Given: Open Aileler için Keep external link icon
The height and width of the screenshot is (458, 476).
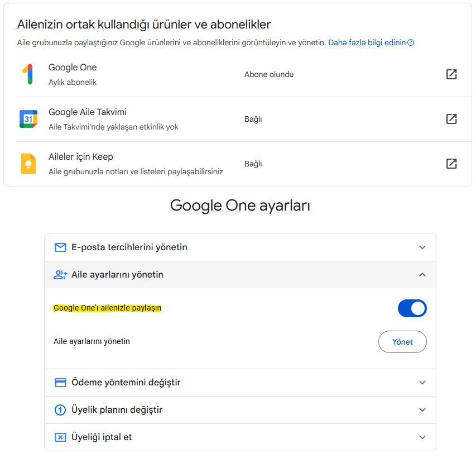Looking at the screenshot, I should [451, 164].
